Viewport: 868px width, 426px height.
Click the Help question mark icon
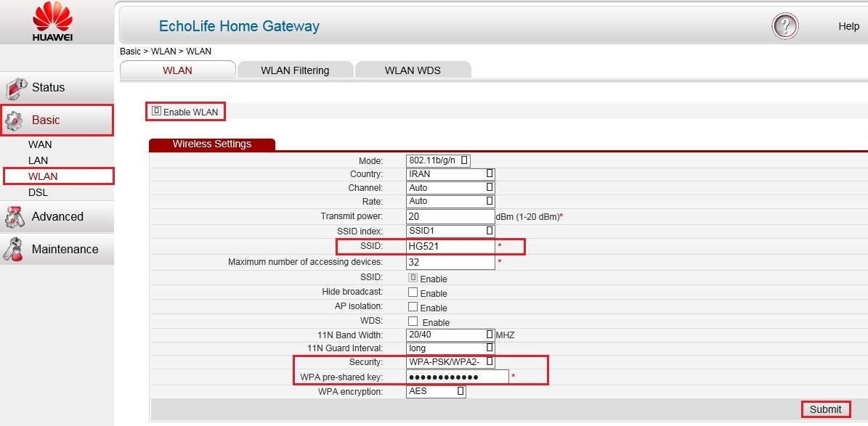pos(784,27)
